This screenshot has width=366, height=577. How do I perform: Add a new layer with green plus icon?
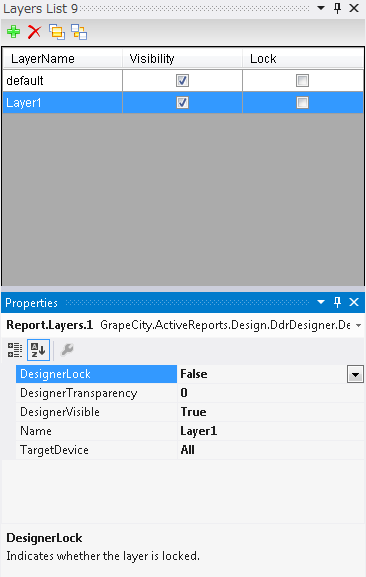(x=13, y=32)
